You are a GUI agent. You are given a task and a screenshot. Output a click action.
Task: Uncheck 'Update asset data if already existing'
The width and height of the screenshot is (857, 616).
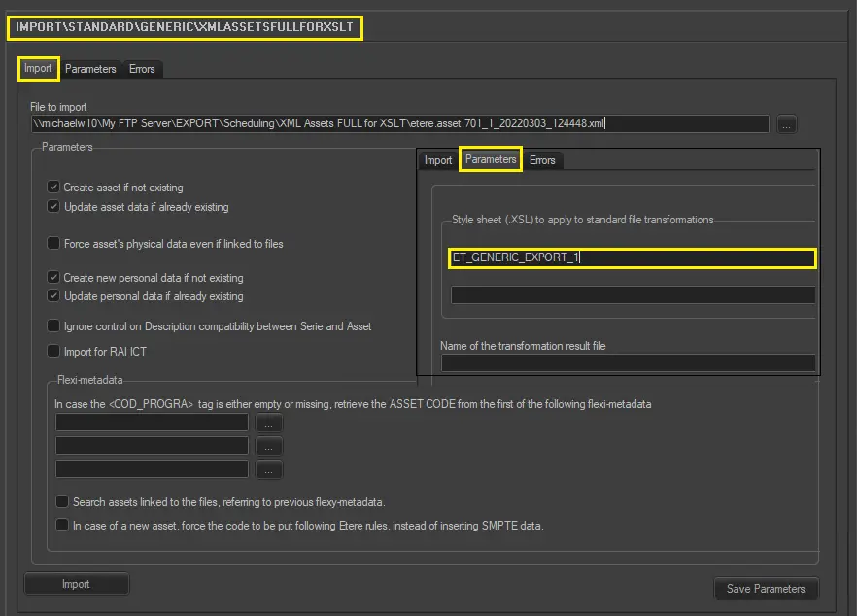point(53,207)
